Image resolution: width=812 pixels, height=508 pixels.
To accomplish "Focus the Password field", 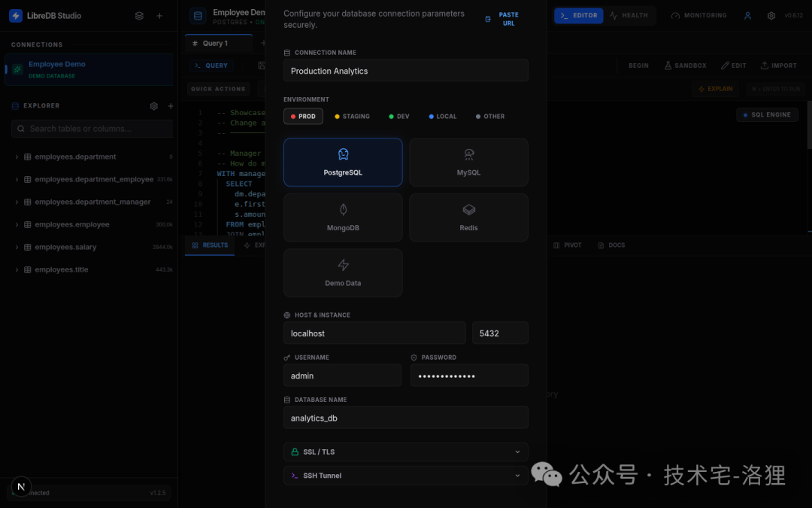I will [x=469, y=376].
